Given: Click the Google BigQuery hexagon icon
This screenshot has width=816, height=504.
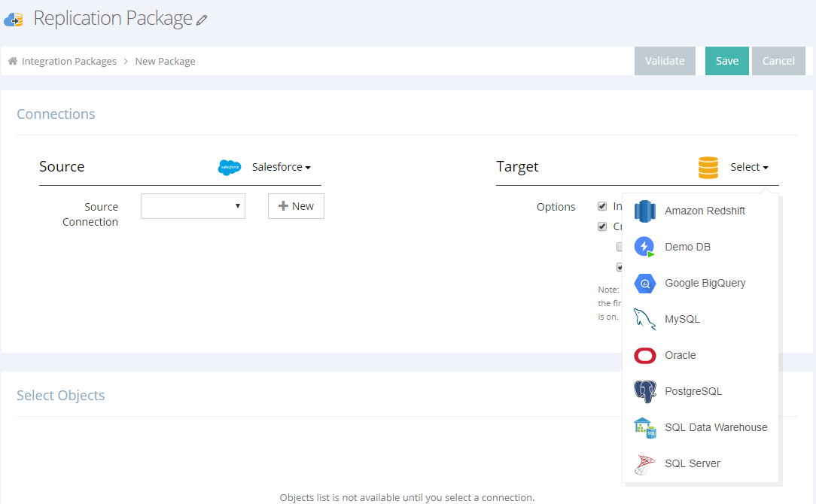Looking at the screenshot, I should 645,284.
